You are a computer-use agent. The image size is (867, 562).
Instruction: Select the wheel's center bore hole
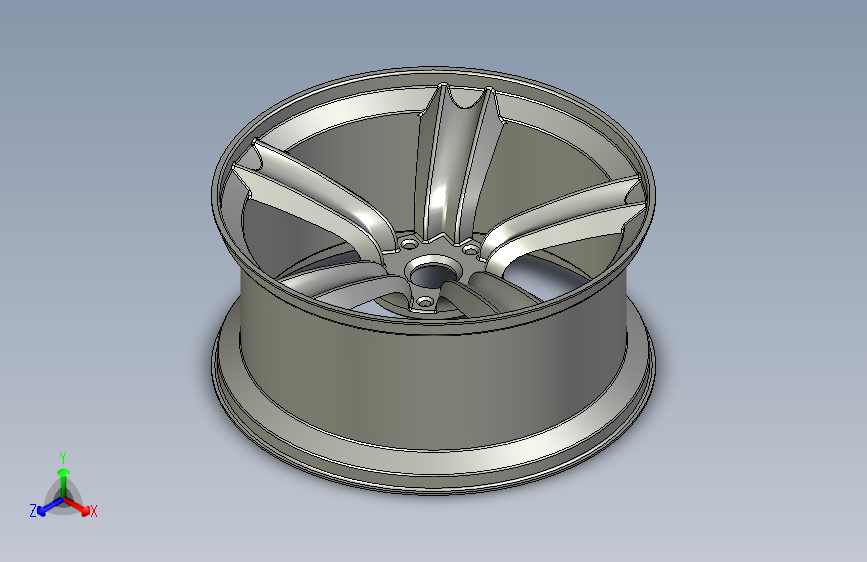(x=432, y=274)
